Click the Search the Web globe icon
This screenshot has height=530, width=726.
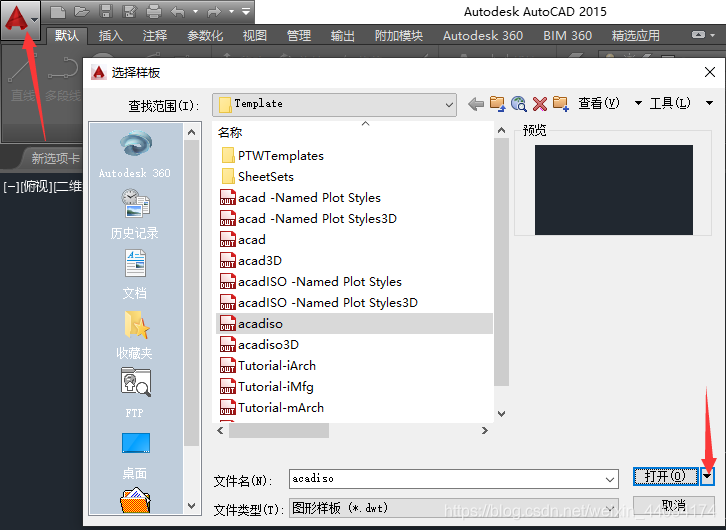click(519, 104)
